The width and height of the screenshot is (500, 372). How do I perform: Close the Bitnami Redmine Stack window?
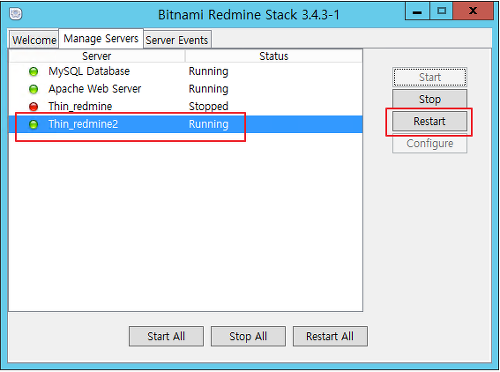point(473,11)
